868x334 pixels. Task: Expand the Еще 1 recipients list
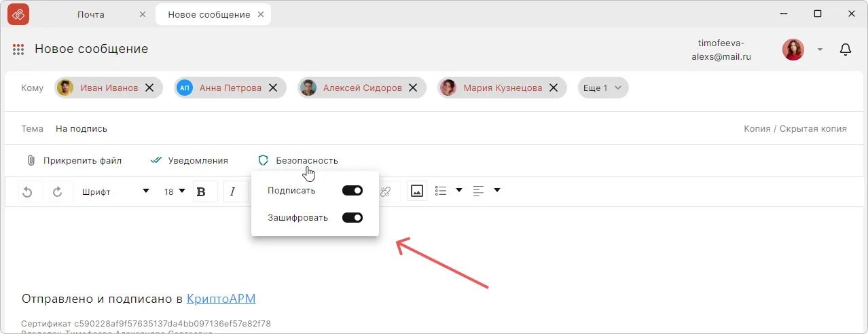(x=603, y=88)
